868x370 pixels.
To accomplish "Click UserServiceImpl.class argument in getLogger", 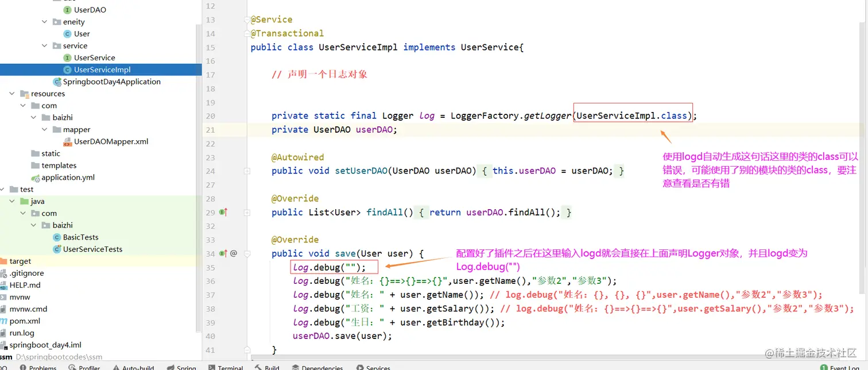I will point(632,115).
